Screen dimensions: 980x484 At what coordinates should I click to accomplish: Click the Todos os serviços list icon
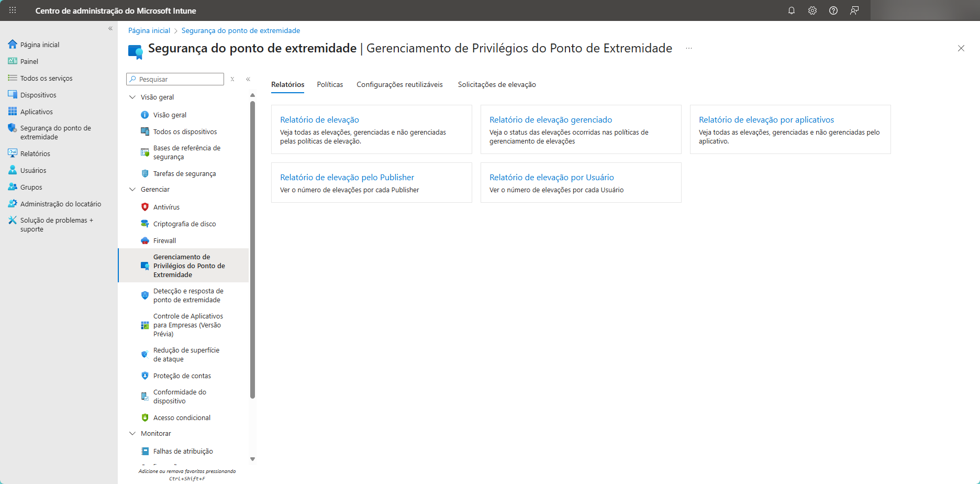tap(13, 78)
